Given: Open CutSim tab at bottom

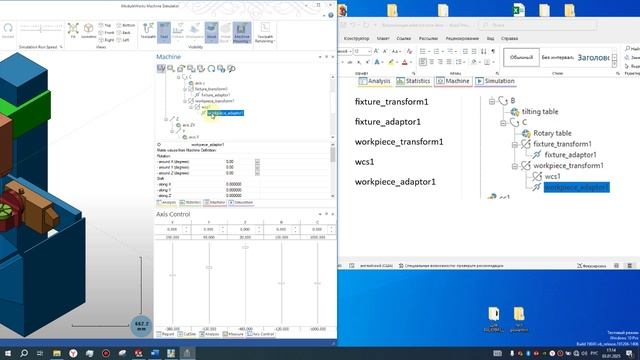Looking at the screenshot, I should point(187,334).
